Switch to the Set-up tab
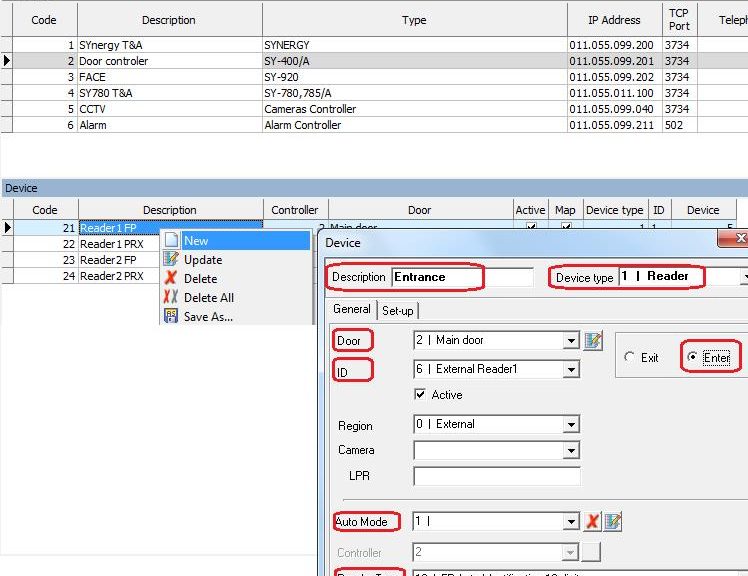Image resolution: width=748 pixels, height=576 pixels. pos(398,311)
